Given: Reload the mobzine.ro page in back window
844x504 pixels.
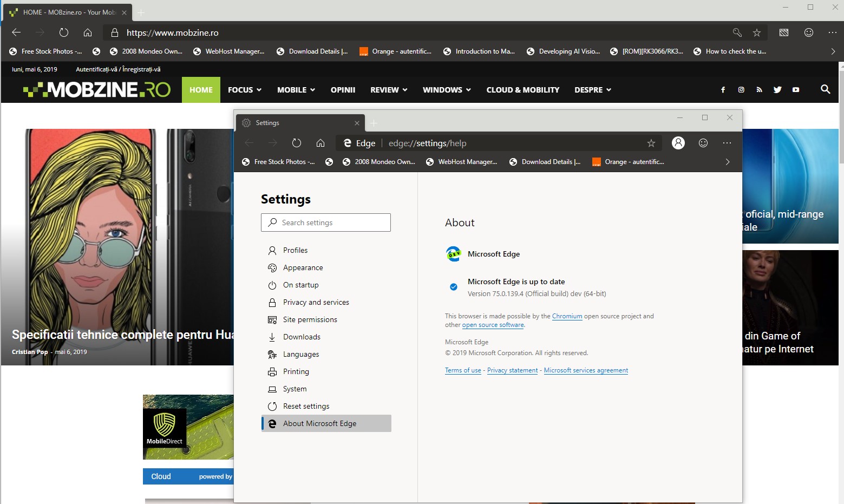Looking at the screenshot, I should pos(64,32).
